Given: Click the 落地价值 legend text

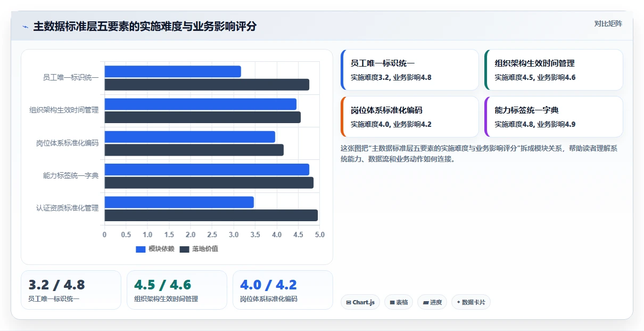Looking at the screenshot, I should (205, 249).
